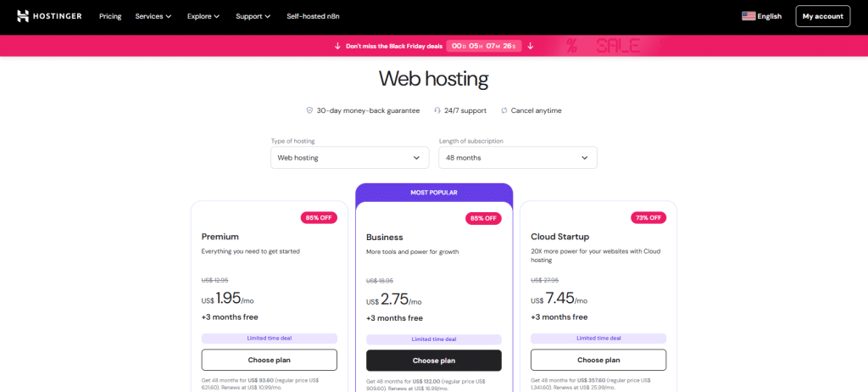
Task: Click the US$ 1.95/mo price
Action: coord(227,299)
